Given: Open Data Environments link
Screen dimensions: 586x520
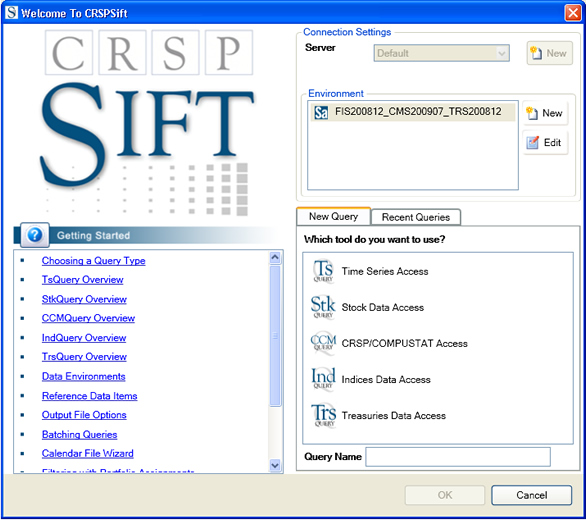Looking at the screenshot, I should tap(83, 376).
